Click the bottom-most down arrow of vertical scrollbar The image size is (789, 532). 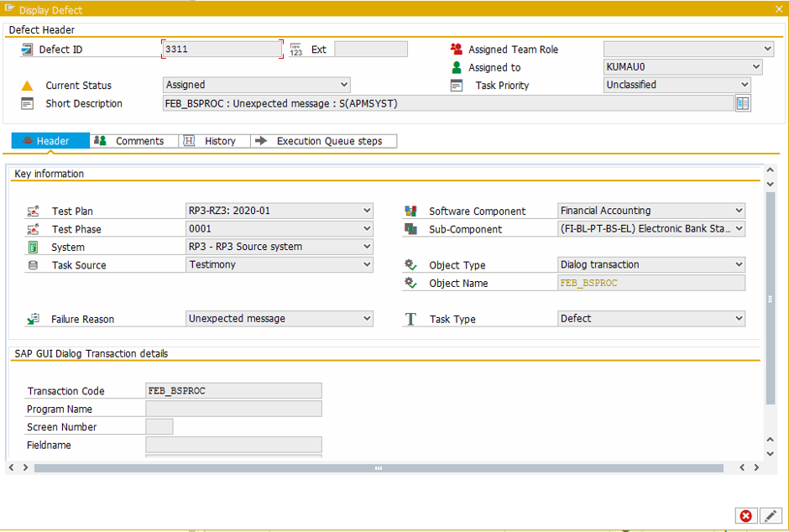pyautogui.click(x=770, y=454)
